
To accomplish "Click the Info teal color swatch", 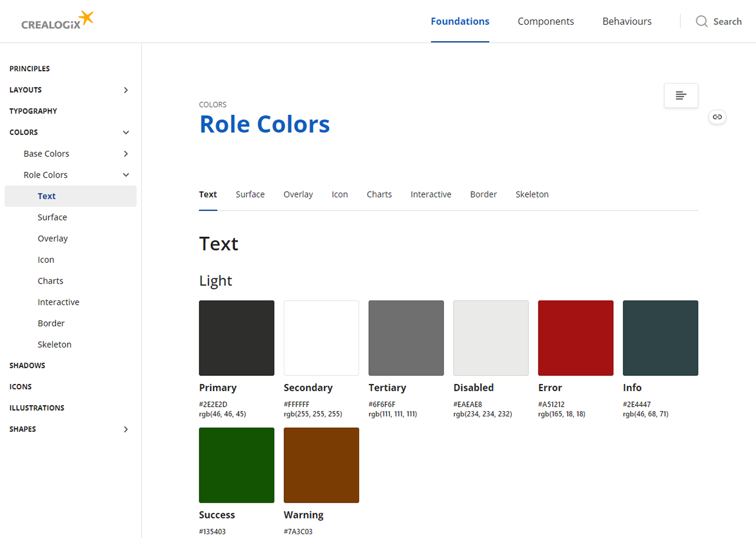I will (x=660, y=338).
